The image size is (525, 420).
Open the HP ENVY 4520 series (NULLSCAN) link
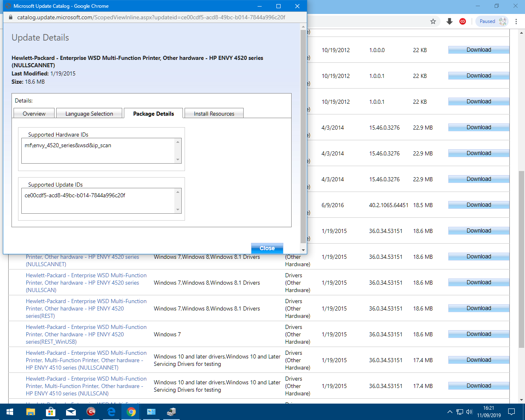tap(86, 283)
